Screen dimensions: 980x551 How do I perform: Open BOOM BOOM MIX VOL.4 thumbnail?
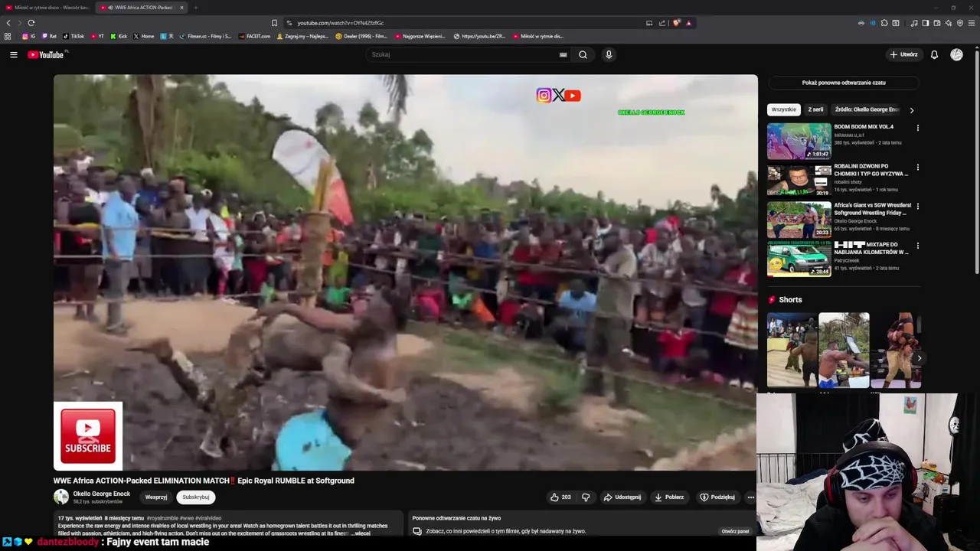click(799, 141)
